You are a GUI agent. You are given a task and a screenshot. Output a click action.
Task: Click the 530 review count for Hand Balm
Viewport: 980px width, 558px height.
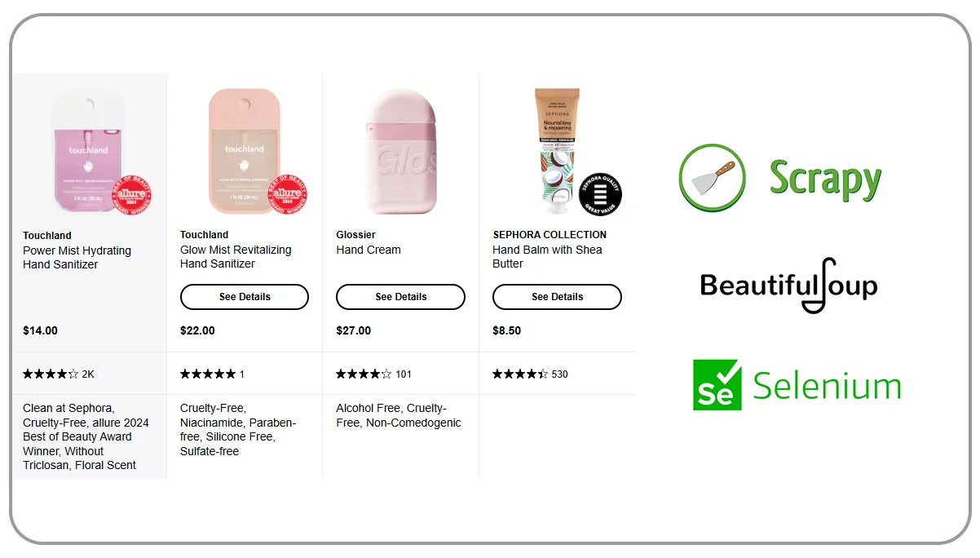558,374
